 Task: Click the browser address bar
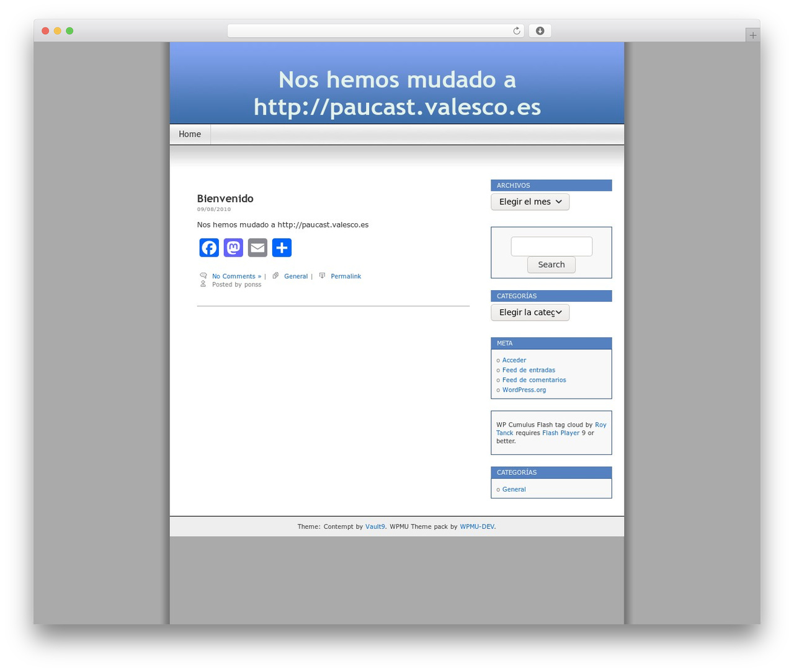pyautogui.click(x=375, y=31)
